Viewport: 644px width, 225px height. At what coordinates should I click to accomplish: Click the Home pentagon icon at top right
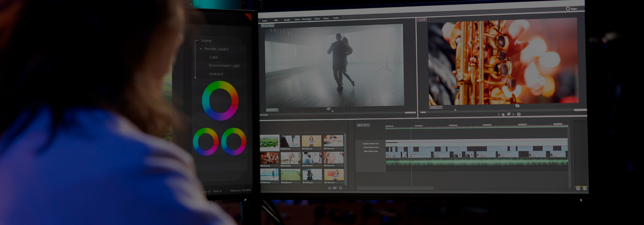click(568, 8)
